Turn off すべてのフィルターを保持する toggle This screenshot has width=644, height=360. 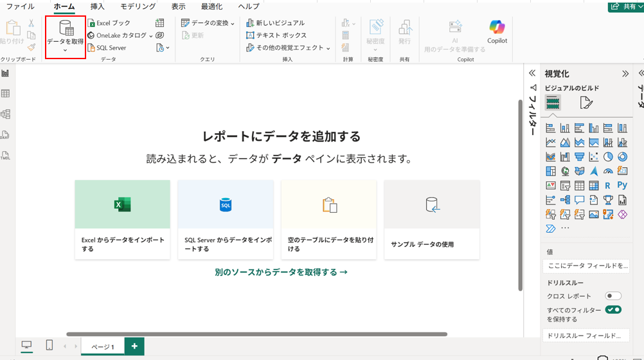tap(613, 310)
